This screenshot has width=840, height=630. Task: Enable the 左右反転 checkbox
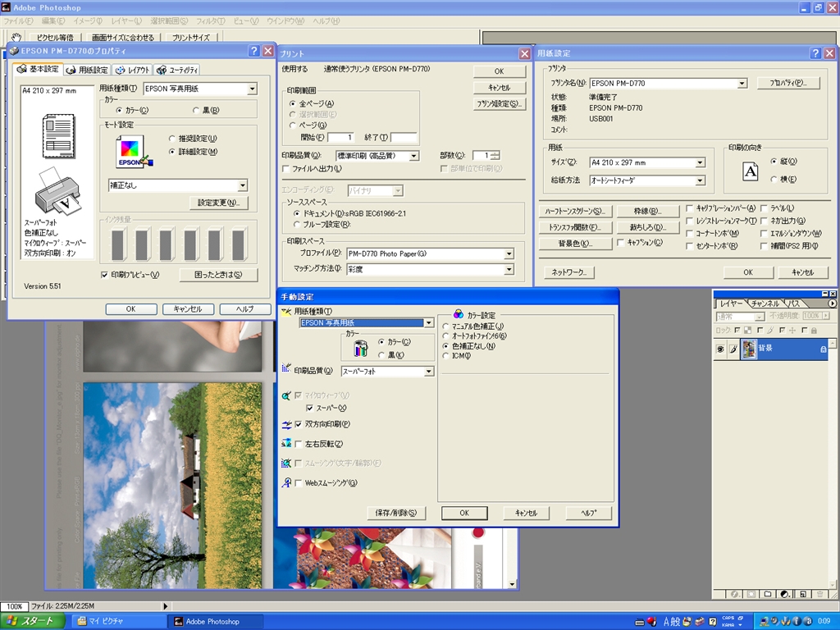click(299, 444)
